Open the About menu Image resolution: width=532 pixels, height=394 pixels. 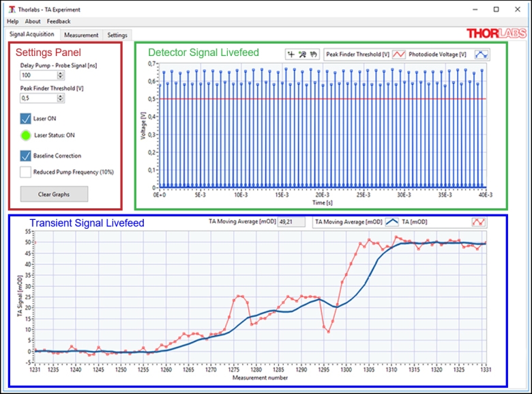tap(33, 21)
